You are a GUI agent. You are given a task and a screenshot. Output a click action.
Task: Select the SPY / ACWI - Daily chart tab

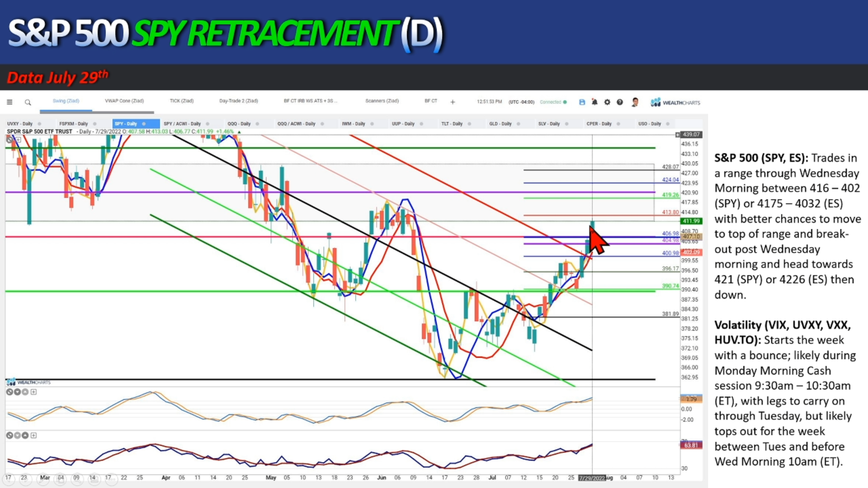(x=182, y=124)
